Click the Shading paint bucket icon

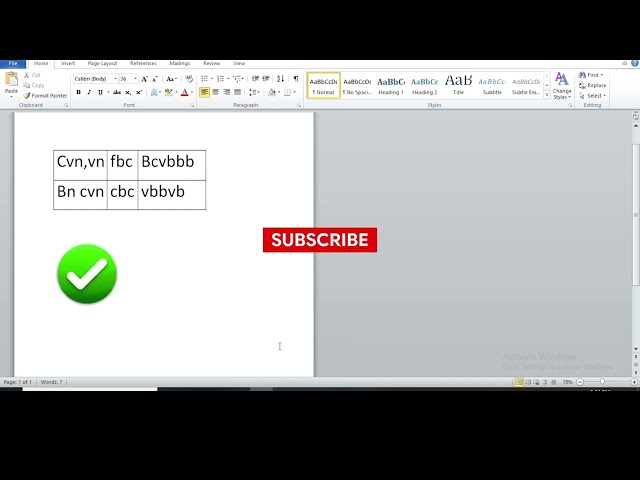(x=272, y=92)
